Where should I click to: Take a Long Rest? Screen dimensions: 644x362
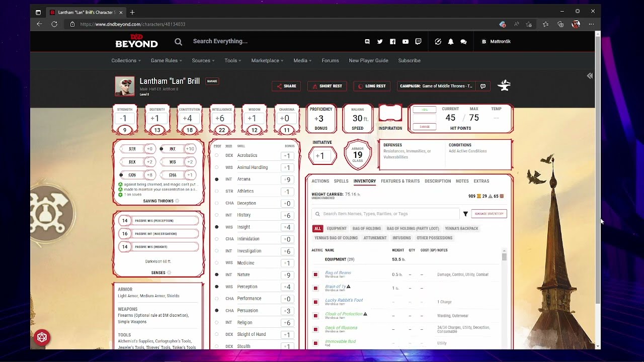[372, 86]
